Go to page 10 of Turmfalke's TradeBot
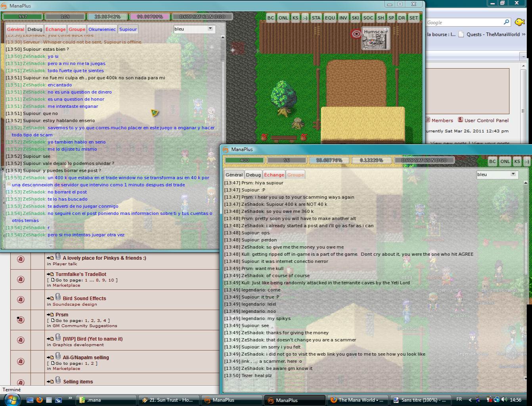Image resolution: width=532 pixels, height=406 pixels. pyautogui.click(x=111, y=280)
